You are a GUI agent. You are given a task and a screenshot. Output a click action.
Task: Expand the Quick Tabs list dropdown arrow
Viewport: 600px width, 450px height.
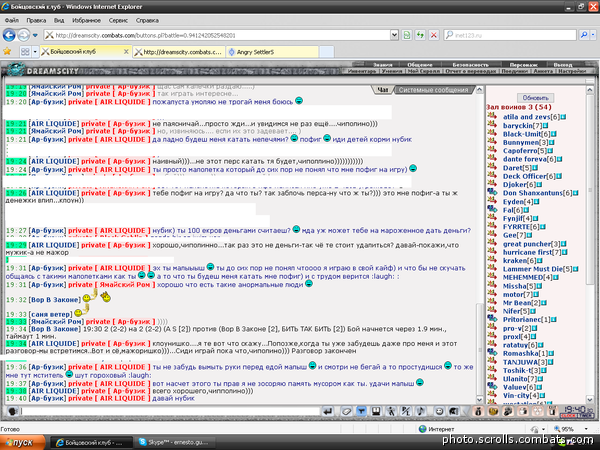pos(35,51)
